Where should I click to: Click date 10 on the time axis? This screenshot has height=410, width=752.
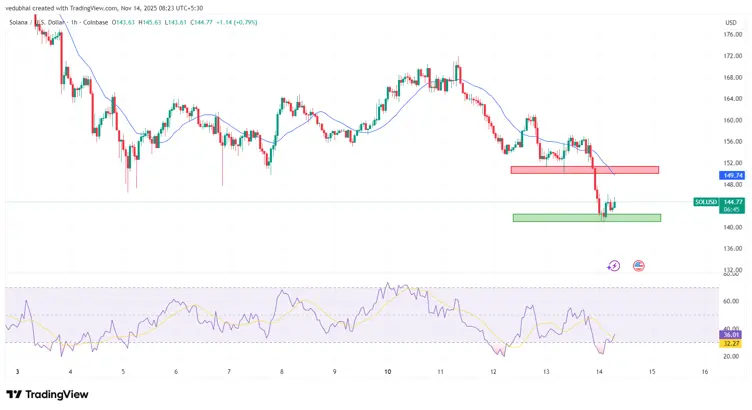coord(387,371)
